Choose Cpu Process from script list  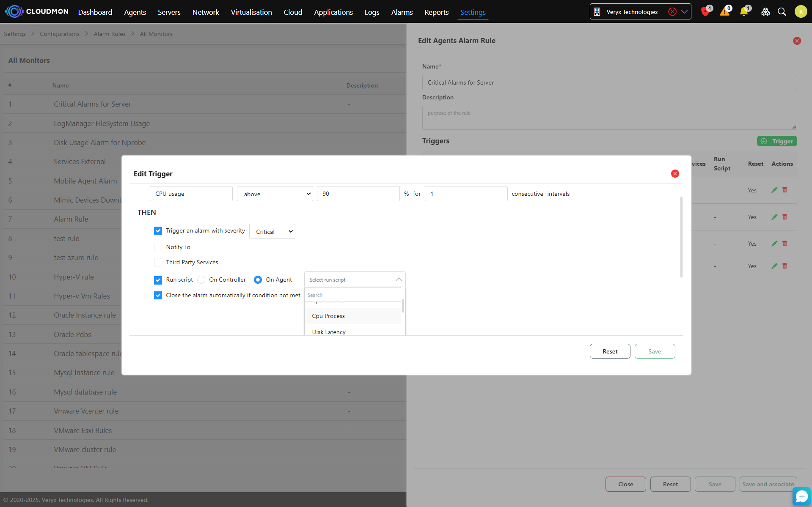point(328,316)
